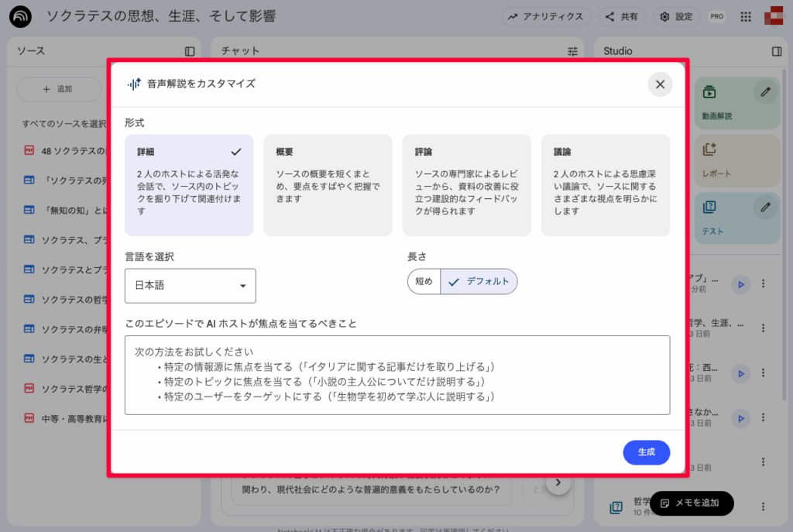This screenshot has width=793, height=532.
Task: Open the 言語を選択 language dropdown
Action: click(x=190, y=286)
